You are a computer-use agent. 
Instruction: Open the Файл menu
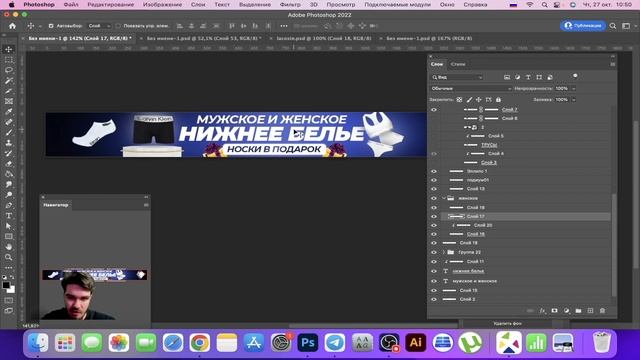[71, 4]
